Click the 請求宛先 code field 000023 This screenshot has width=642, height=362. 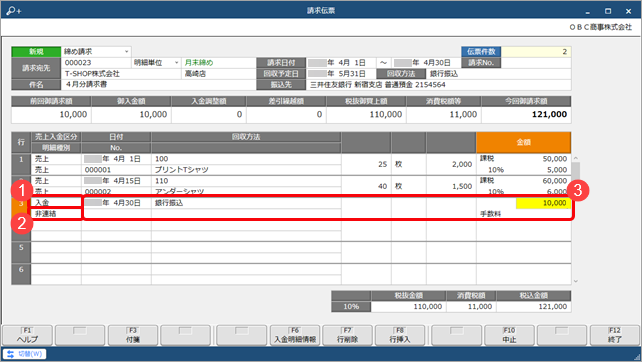tap(97, 63)
